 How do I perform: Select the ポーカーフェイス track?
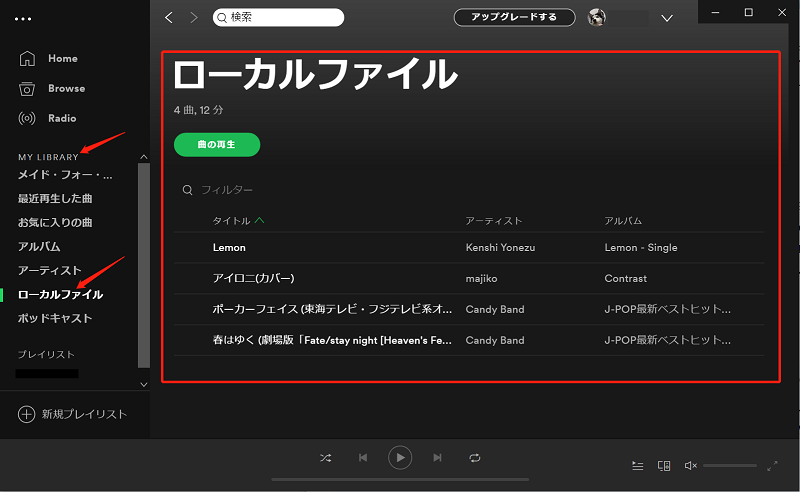point(332,309)
